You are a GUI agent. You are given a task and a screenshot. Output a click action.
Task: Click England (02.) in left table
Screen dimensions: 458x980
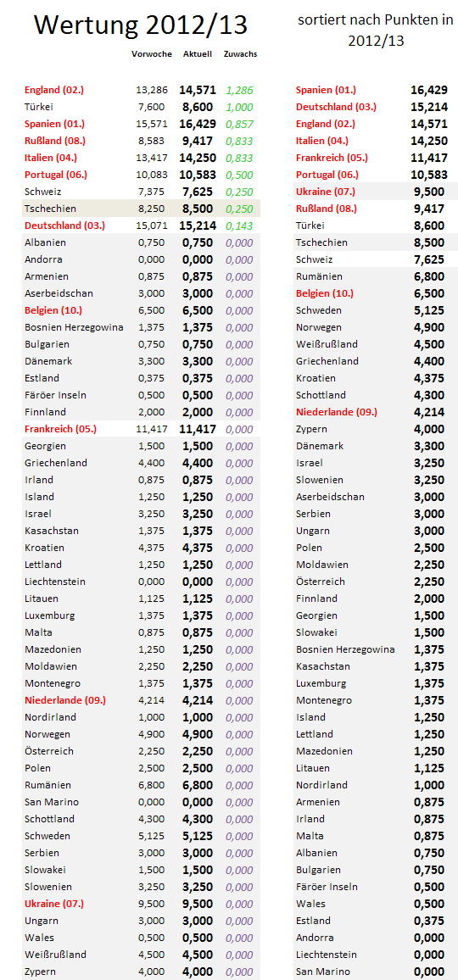(x=53, y=90)
